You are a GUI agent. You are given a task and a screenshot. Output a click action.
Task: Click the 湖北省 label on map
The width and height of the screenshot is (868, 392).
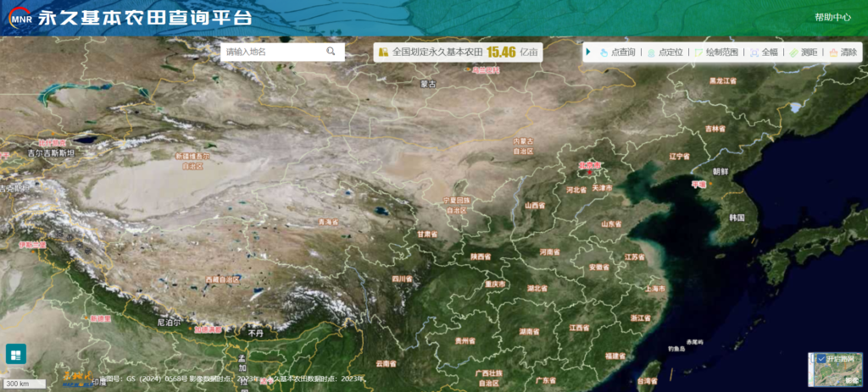(x=537, y=289)
